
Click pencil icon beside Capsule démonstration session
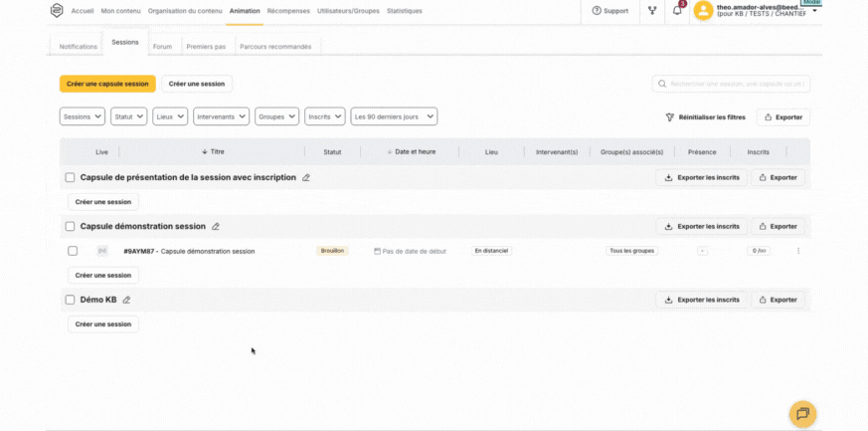point(216,226)
